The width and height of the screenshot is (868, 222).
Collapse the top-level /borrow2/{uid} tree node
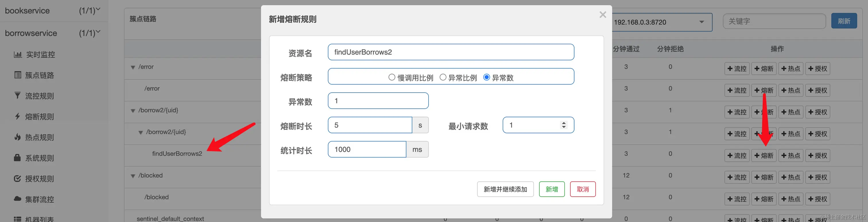pyautogui.click(x=133, y=111)
